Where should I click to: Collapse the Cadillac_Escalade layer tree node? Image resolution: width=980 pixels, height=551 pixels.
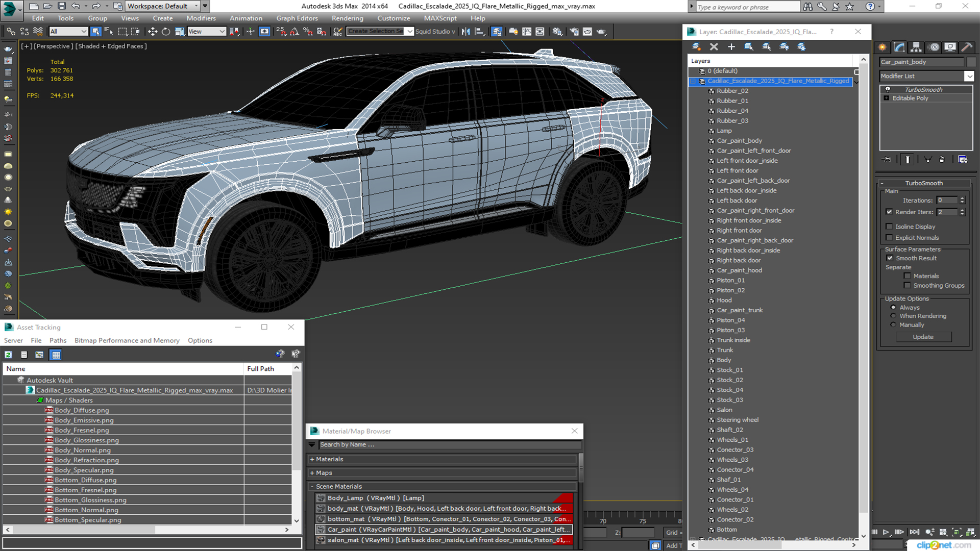pos(693,81)
